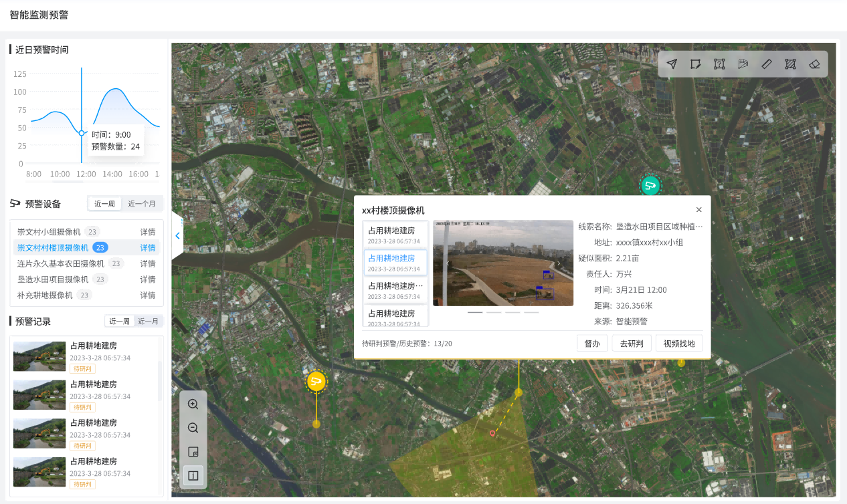Click the eraser clear tool
The image size is (847, 504).
tap(814, 64)
